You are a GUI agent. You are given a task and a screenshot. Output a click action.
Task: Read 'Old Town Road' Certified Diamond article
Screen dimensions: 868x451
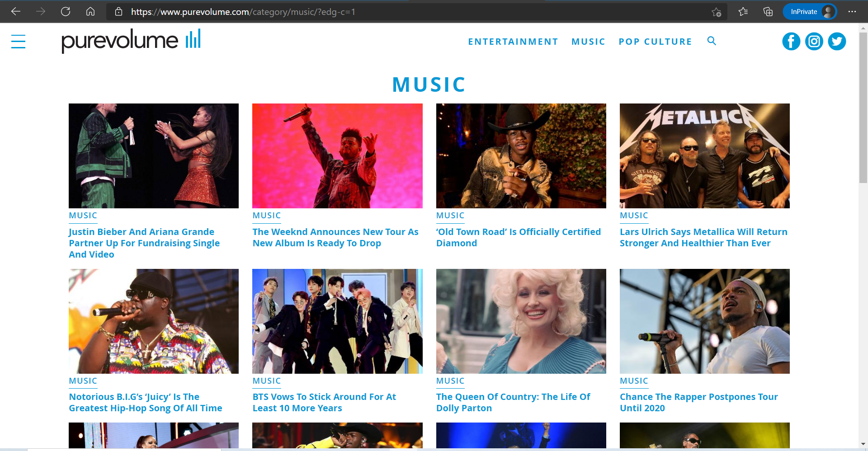[519, 237]
